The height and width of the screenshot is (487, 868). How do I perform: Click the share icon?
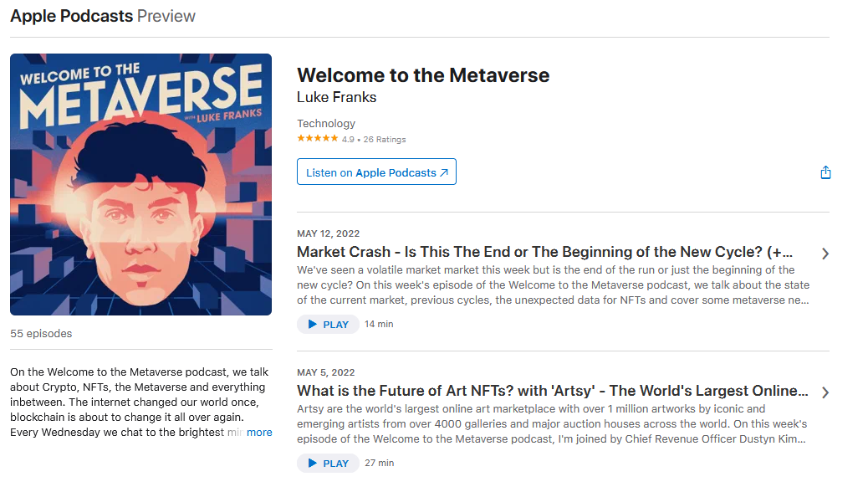click(825, 172)
